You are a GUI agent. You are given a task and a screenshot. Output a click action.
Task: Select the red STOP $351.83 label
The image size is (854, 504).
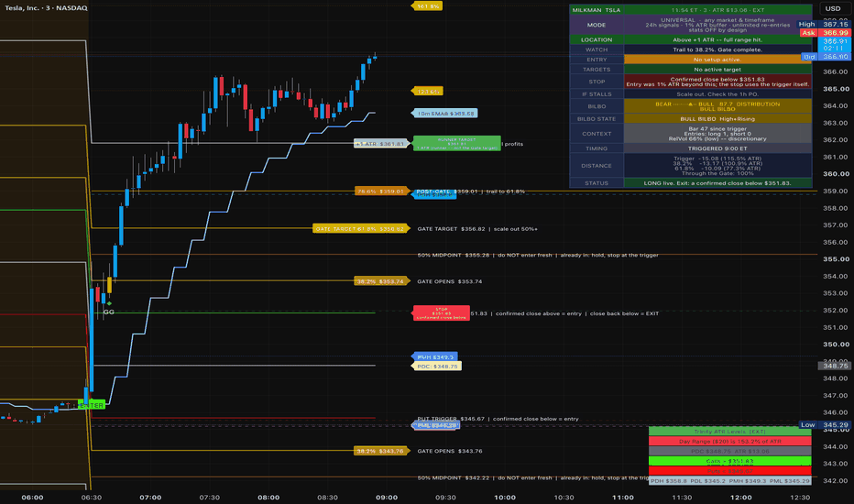[x=441, y=313]
